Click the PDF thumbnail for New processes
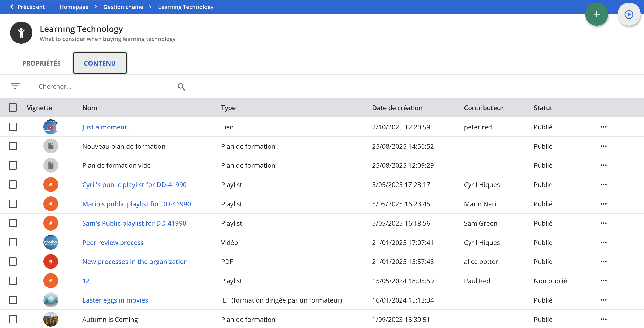 click(51, 262)
